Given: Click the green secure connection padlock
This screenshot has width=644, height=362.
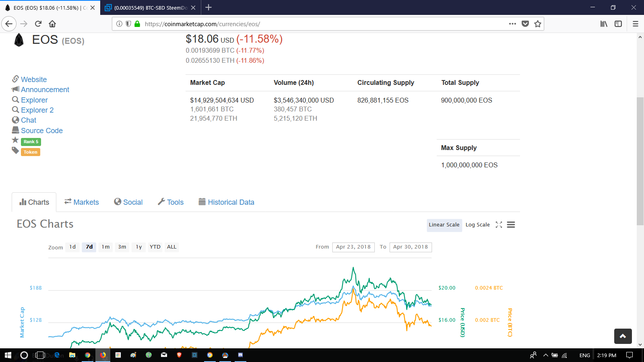Looking at the screenshot, I should pyautogui.click(x=137, y=24).
